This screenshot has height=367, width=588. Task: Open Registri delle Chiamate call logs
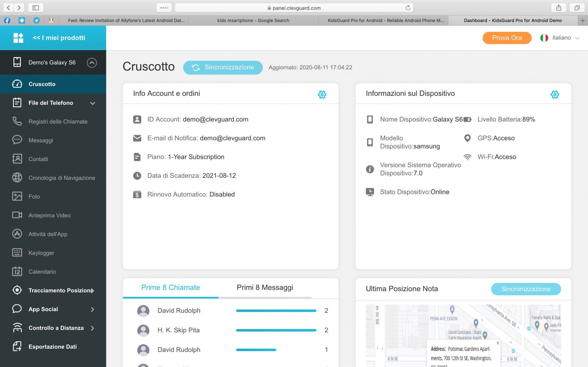[x=58, y=122]
